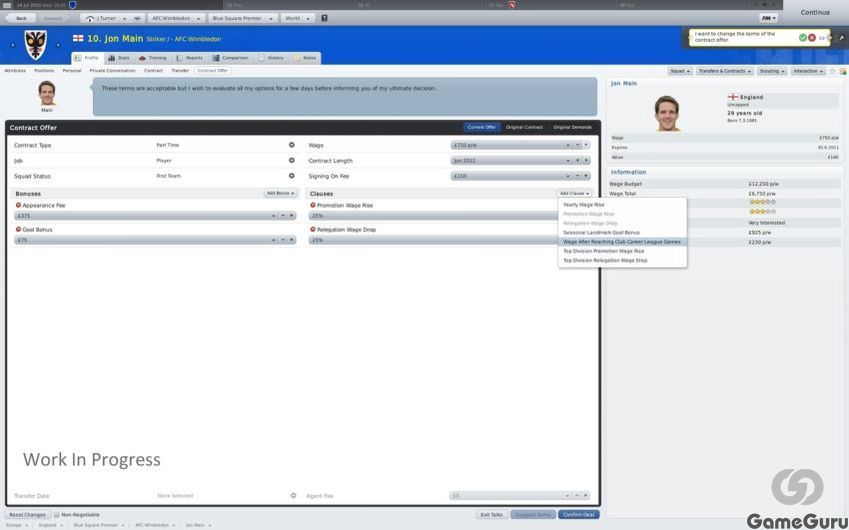Click the Reset Changes button
849x530 pixels.
click(27, 515)
